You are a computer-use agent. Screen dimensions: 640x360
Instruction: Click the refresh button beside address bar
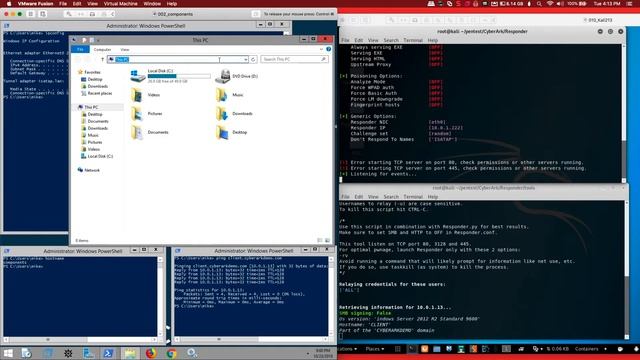click(253, 60)
